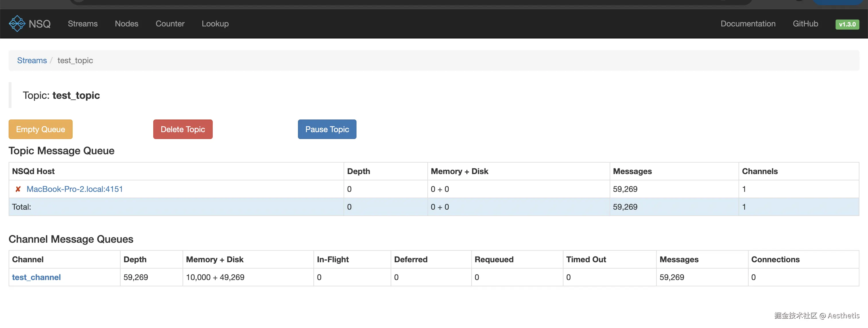Click Streams in the breadcrumb
The height and width of the screenshot is (328, 868).
32,60
